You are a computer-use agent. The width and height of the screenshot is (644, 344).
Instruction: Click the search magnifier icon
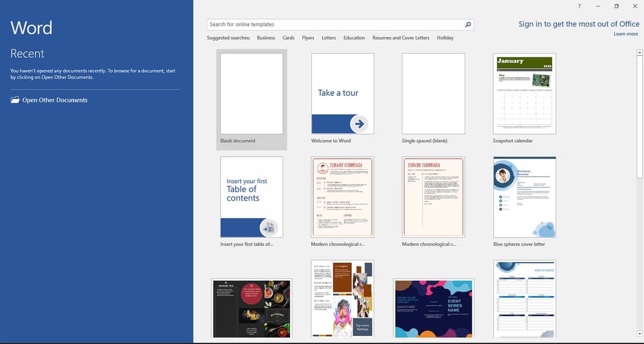click(468, 25)
